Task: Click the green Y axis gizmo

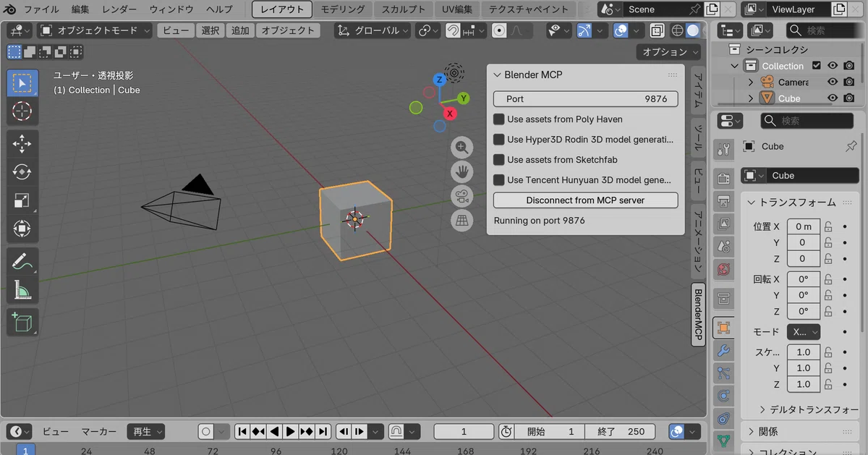Action: 463,98
